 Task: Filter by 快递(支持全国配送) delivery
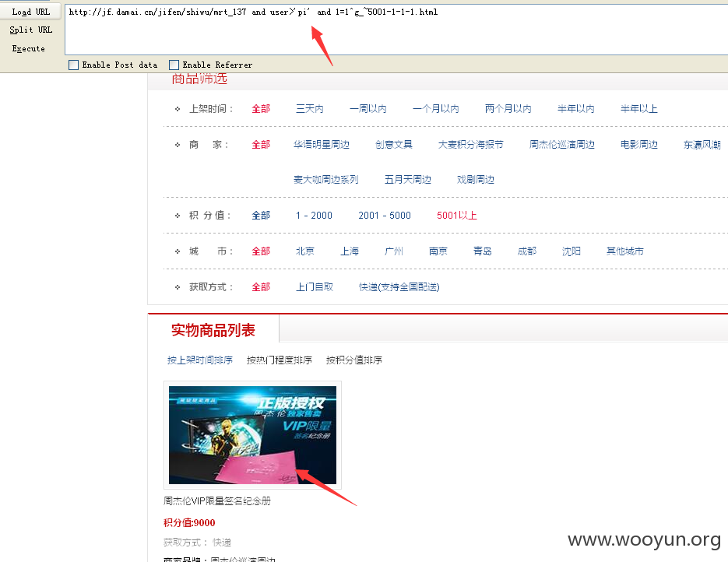pyautogui.click(x=399, y=286)
